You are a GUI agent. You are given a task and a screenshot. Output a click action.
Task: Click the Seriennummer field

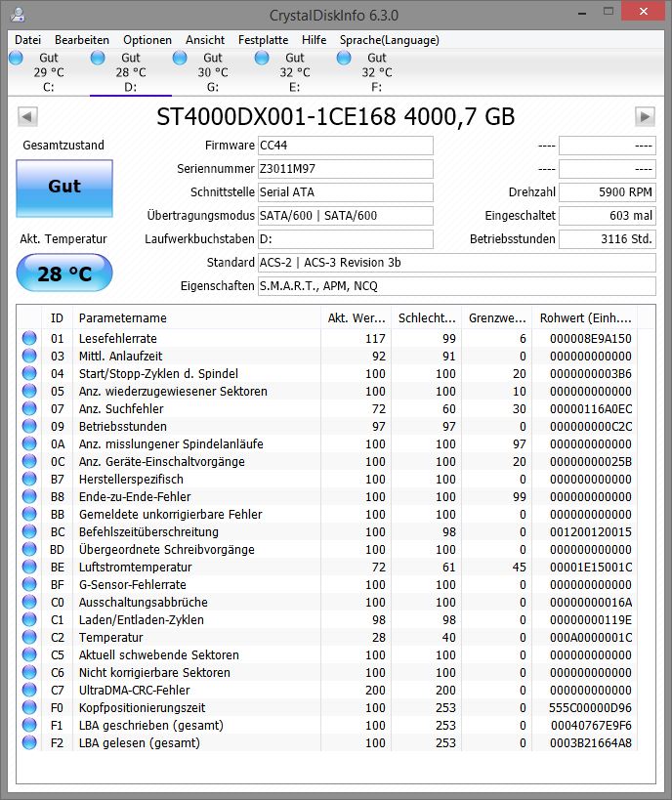pos(346,169)
